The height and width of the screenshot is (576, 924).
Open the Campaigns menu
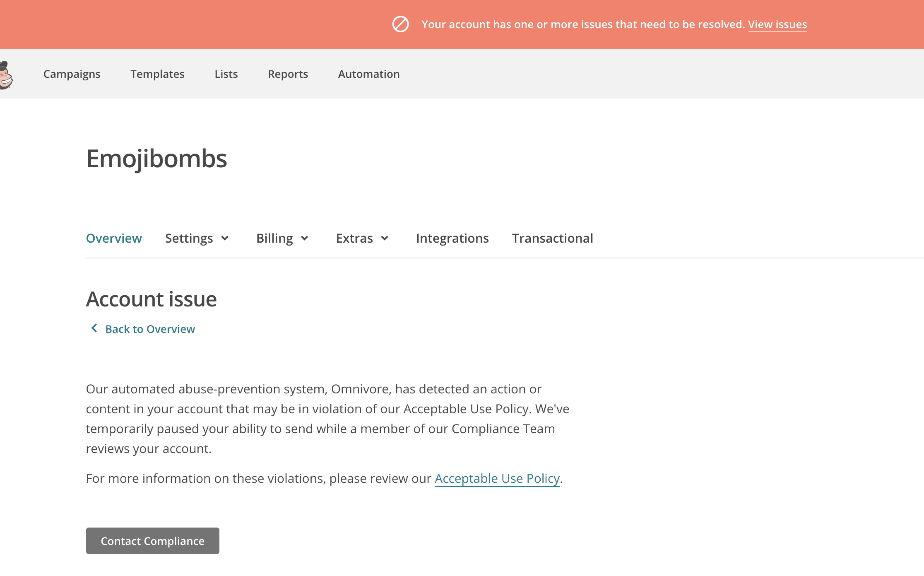[72, 74]
